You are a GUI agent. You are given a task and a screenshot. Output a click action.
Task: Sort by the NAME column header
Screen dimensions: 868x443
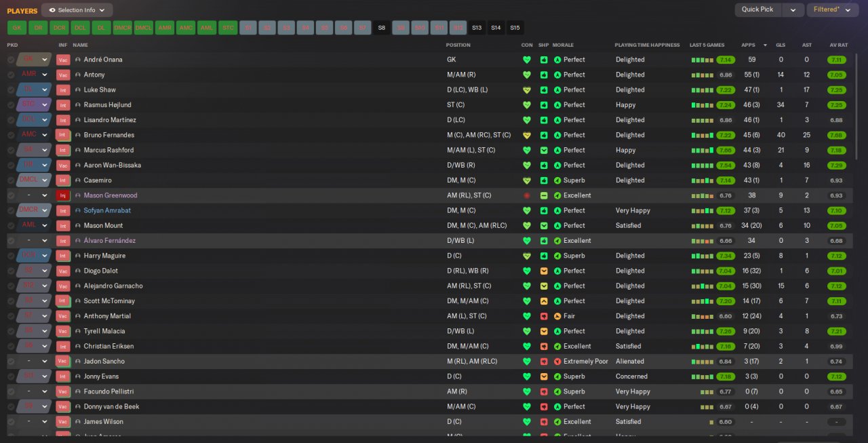tap(81, 45)
